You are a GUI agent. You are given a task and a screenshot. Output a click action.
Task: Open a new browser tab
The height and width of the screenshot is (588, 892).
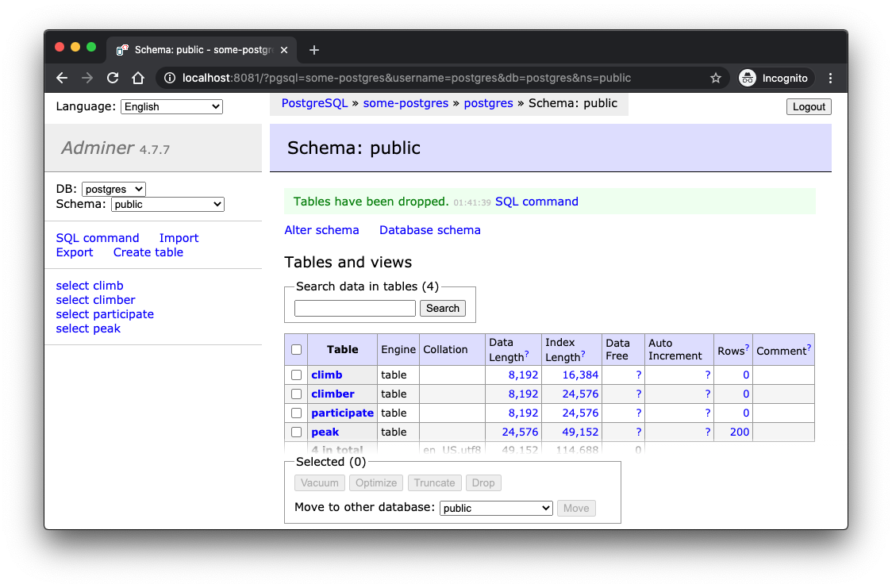(x=313, y=49)
